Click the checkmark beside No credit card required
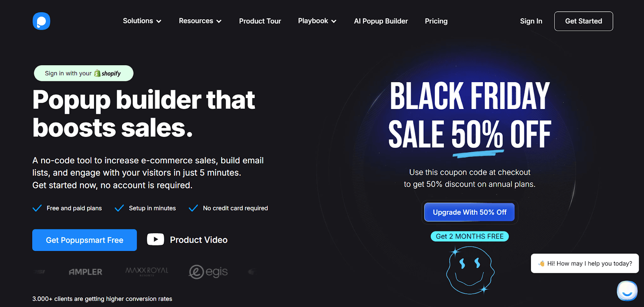The image size is (644, 307). pos(193,208)
